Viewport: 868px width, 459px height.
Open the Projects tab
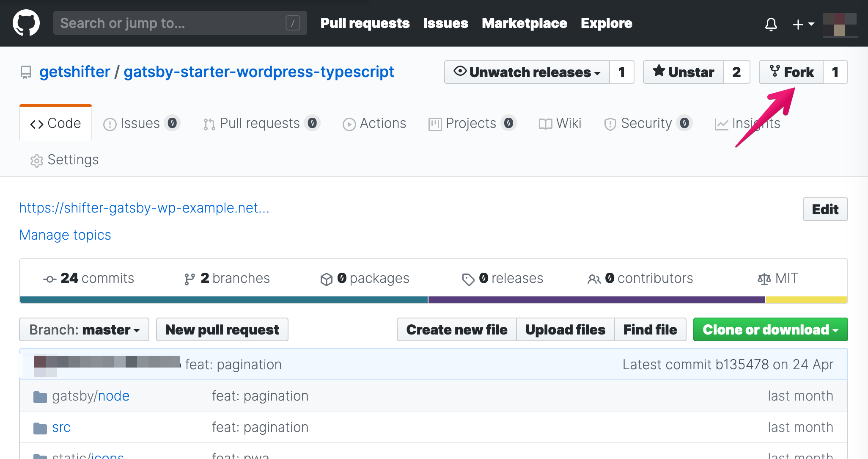tap(472, 123)
